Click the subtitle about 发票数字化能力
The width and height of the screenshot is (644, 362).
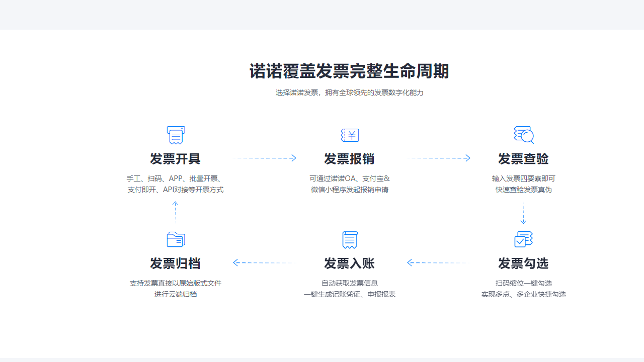(349, 93)
